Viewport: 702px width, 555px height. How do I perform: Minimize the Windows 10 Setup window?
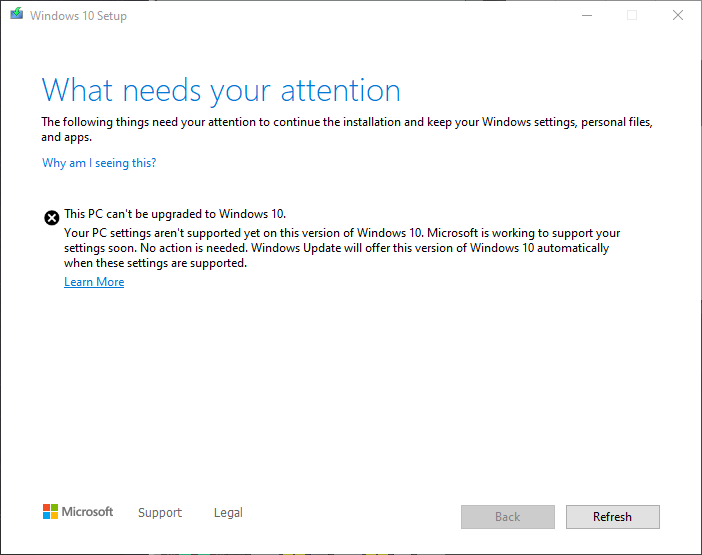coord(585,15)
